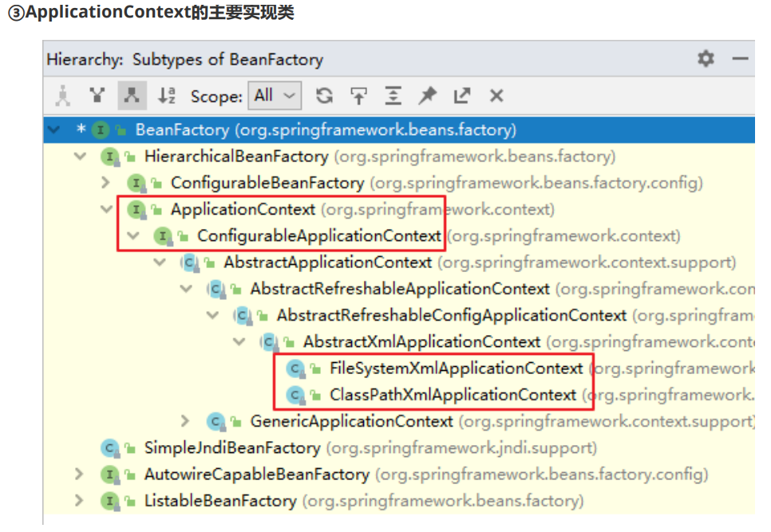Switch to supertypes hierarchy icon
The image size is (771, 532).
point(97,95)
